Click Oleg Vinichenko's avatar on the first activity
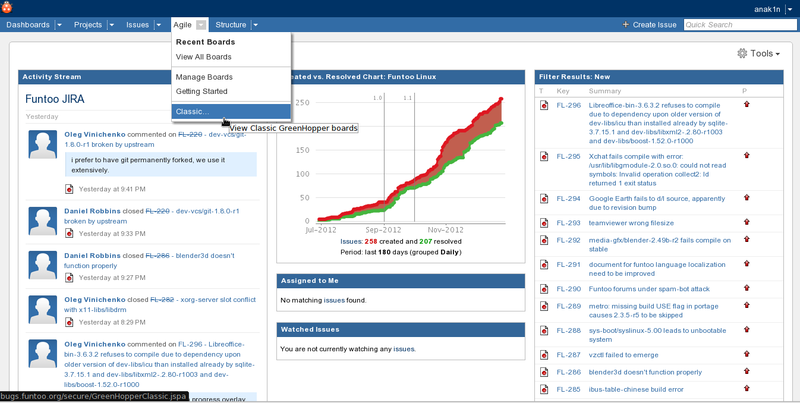The height and width of the screenshot is (403, 800). (42, 147)
